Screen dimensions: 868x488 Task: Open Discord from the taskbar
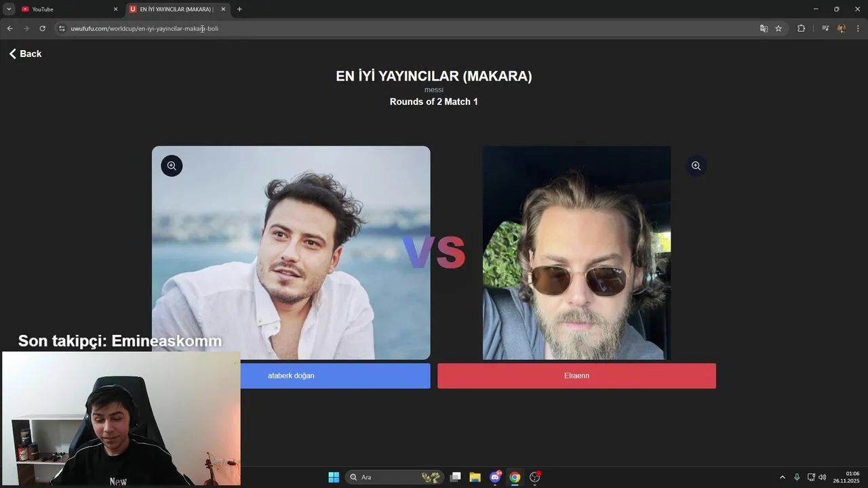tap(495, 477)
